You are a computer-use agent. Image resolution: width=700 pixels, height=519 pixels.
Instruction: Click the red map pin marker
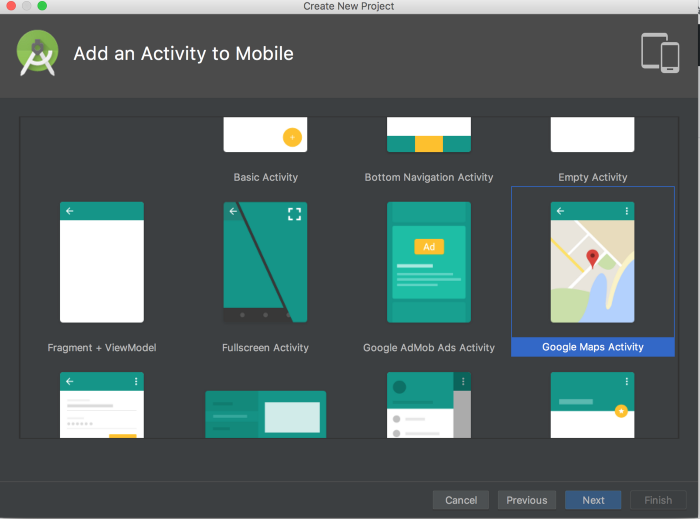pyautogui.click(x=592, y=259)
